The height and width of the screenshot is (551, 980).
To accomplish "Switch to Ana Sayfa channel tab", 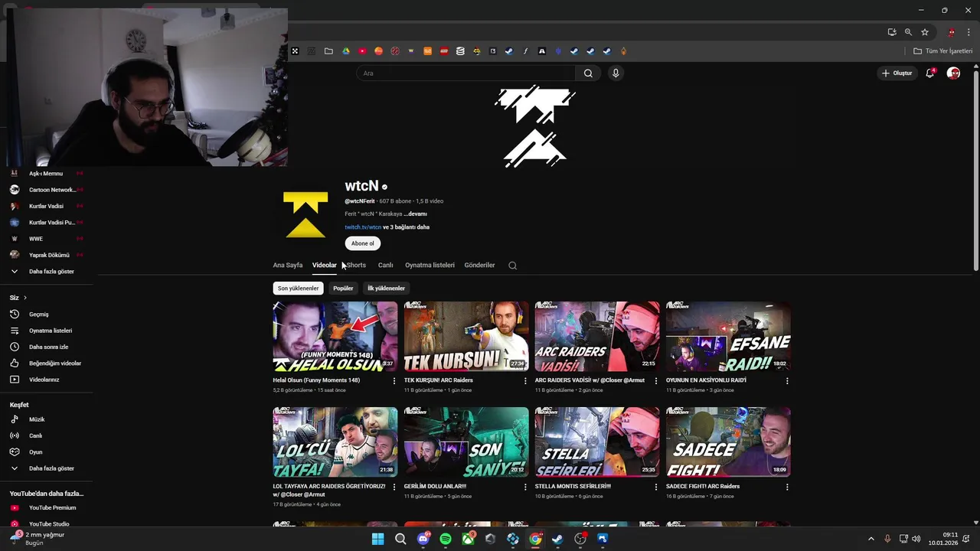I will pos(288,266).
